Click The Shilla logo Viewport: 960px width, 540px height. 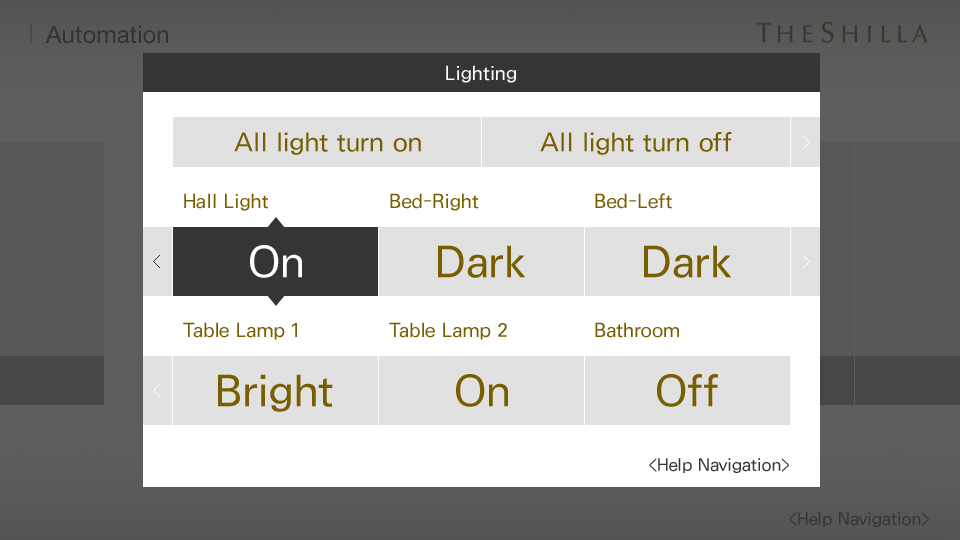coord(842,33)
